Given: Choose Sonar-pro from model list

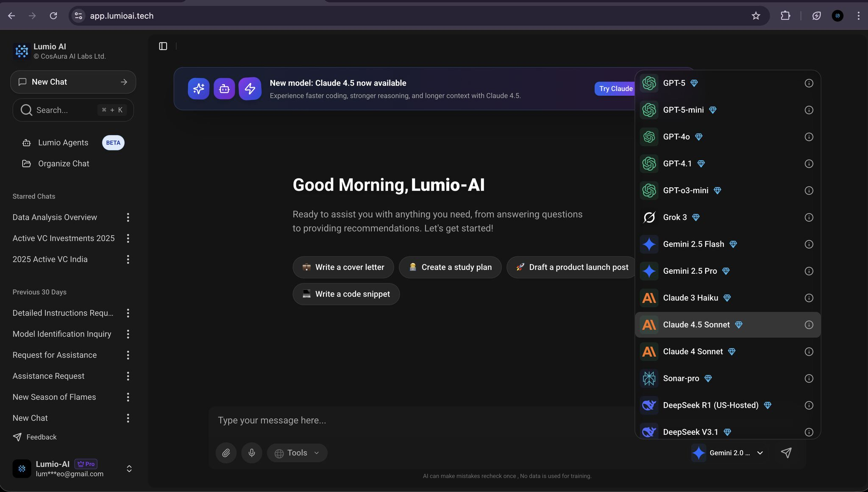Looking at the screenshot, I should point(681,378).
